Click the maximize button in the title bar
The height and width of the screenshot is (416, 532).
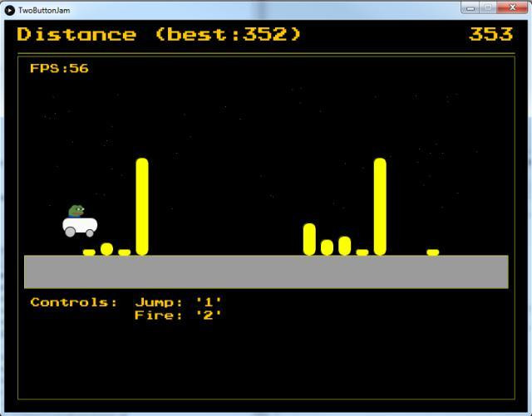[488, 7]
